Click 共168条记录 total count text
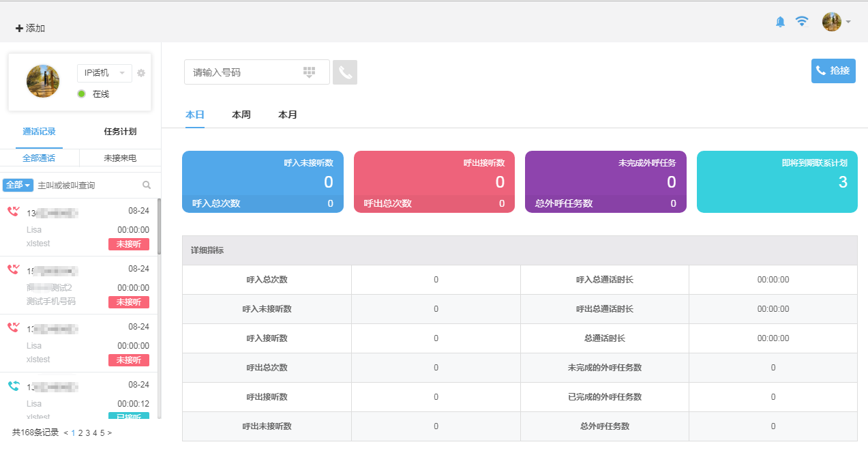This screenshot has height=453, width=868. point(35,433)
